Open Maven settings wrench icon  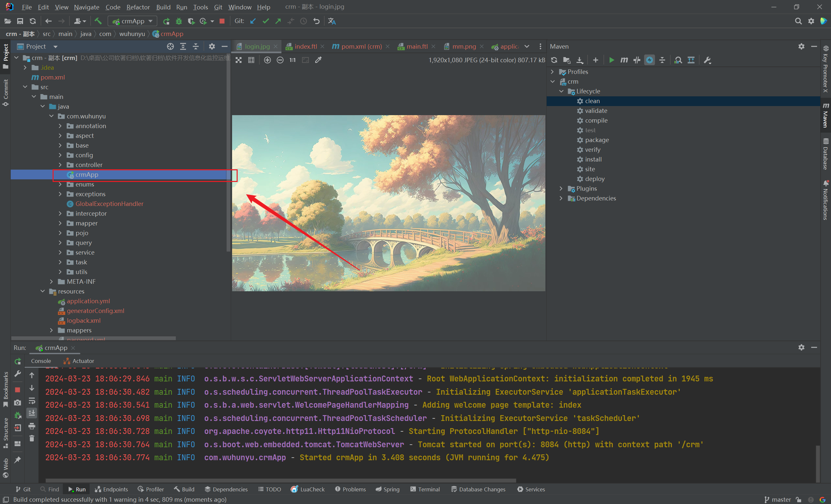[707, 60]
